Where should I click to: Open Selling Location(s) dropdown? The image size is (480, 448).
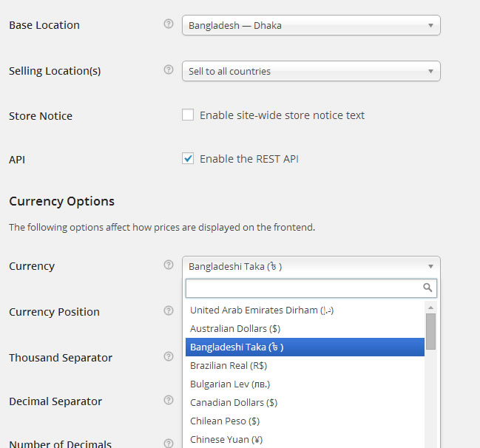(311, 71)
